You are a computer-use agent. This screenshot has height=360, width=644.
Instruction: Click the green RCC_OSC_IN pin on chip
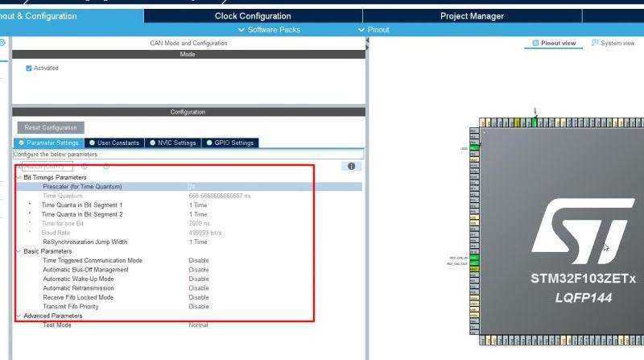pyautogui.click(x=474, y=258)
